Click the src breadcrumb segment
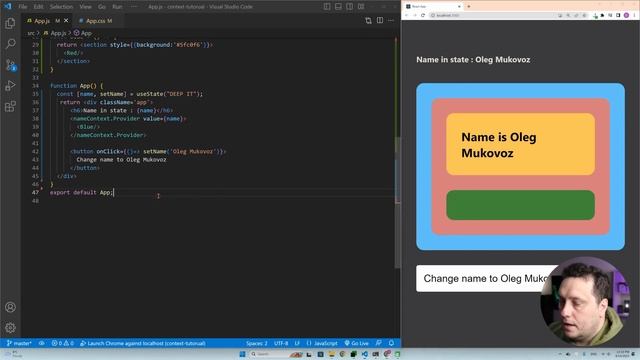 31,33
